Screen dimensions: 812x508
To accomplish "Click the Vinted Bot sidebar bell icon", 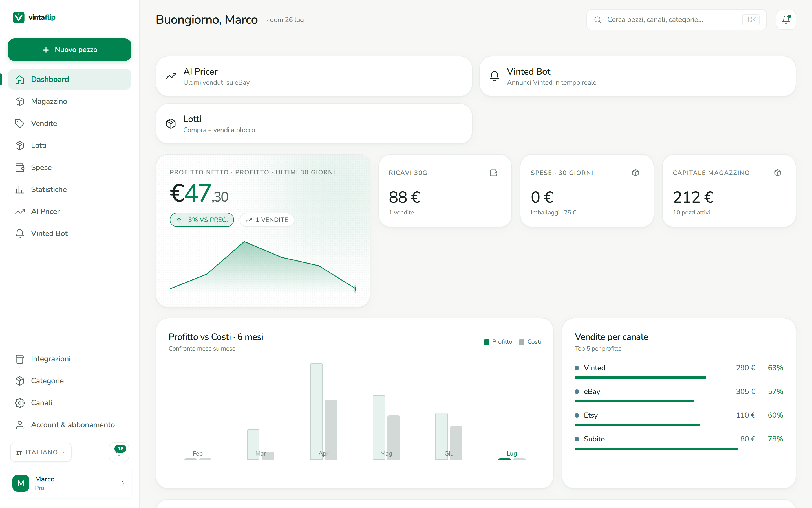I will pos(20,233).
